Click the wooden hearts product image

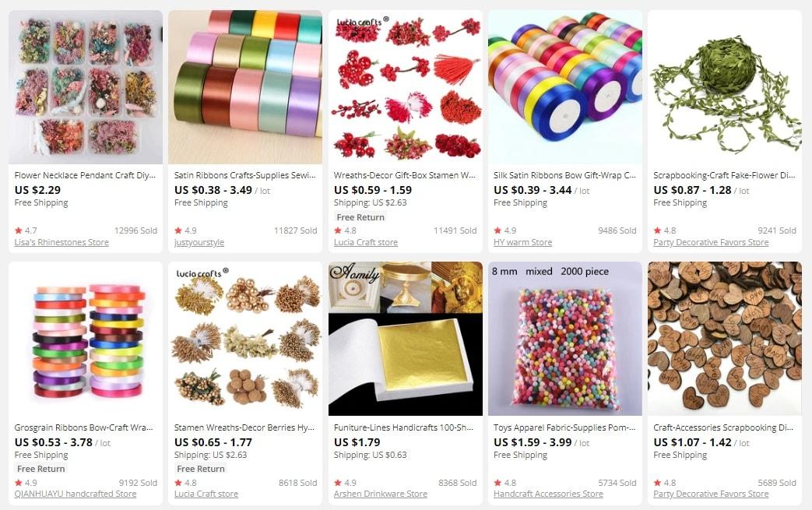(x=725, y=339)
